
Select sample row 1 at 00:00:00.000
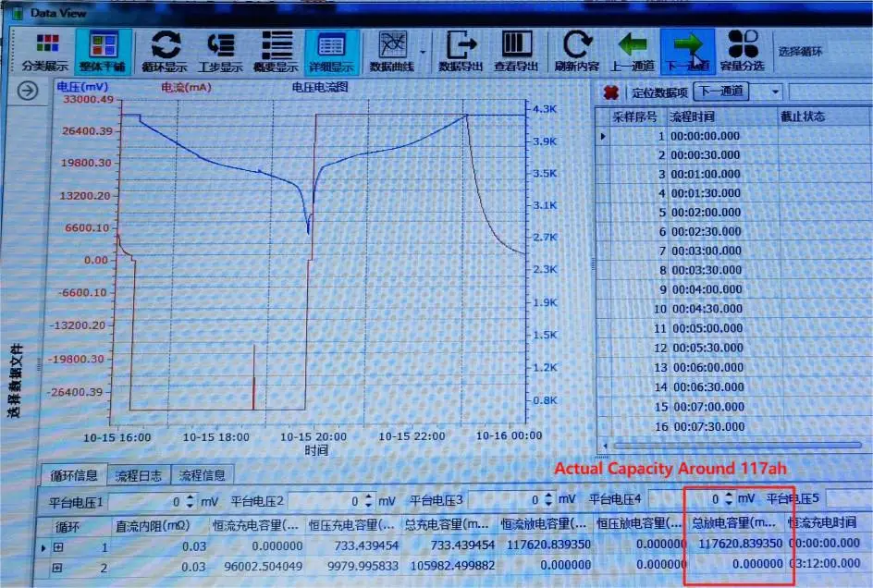pyautogui.click(x=733, y=137)
